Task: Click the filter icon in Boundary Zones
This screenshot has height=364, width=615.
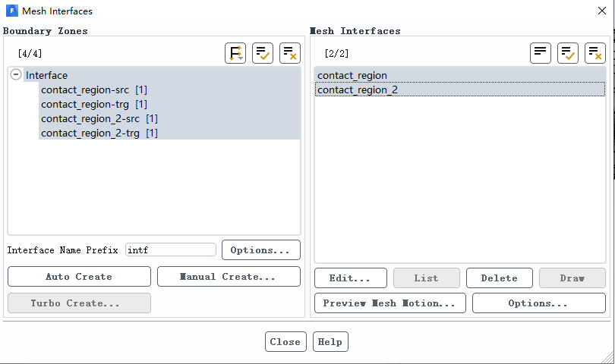Action: [235, 53]
